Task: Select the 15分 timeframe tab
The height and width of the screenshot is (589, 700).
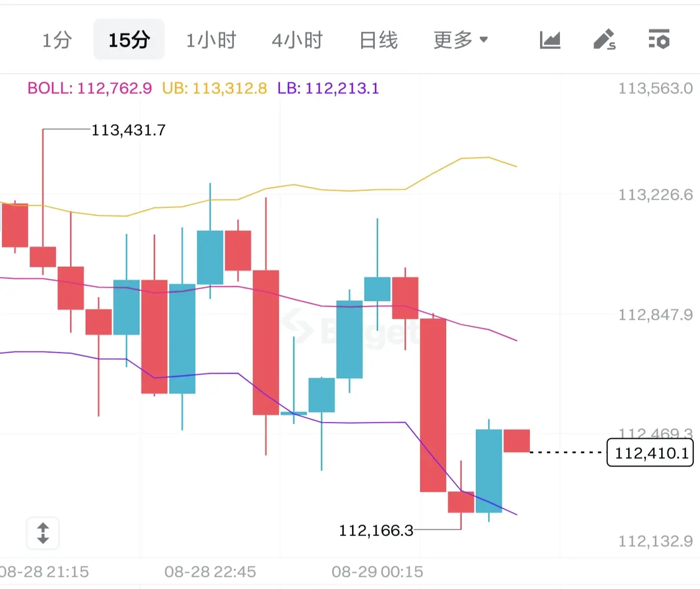Action: [129, 39]
